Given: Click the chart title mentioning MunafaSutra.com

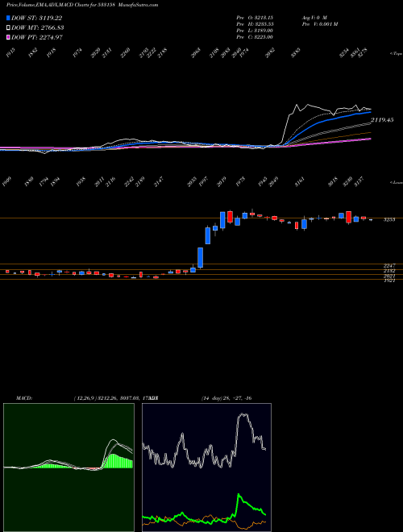Looking at the screenshot, I should (82, 5).
